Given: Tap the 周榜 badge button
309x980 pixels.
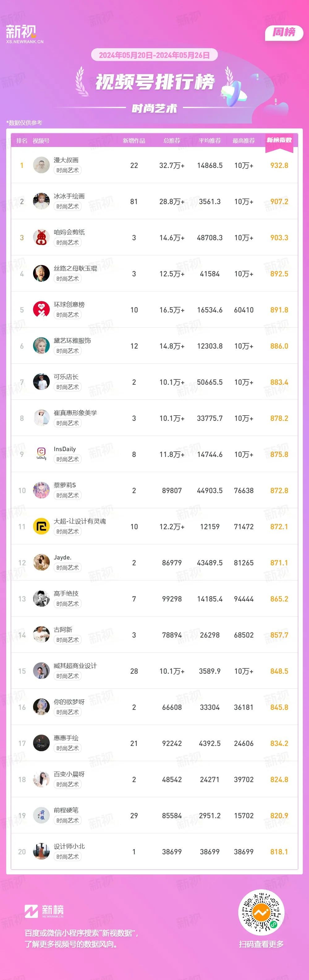Looking at the screenshot, I should click(x=284, y=33).
